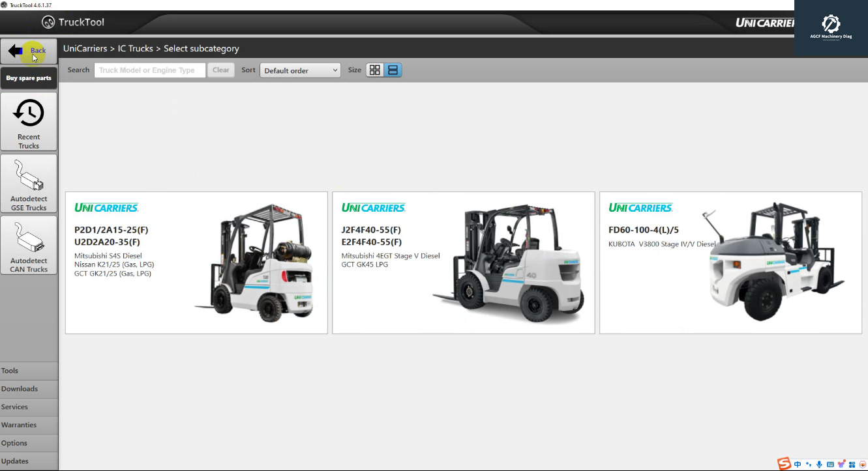Click the microphone icon in the taskbar tray
Viewport: 868px width, 471px height.
click(x=818, y=464)
